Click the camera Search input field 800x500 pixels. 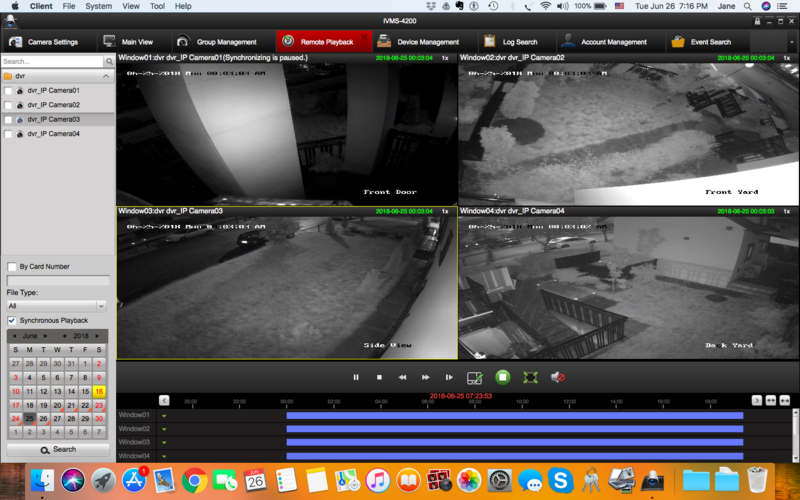[52, 61]
